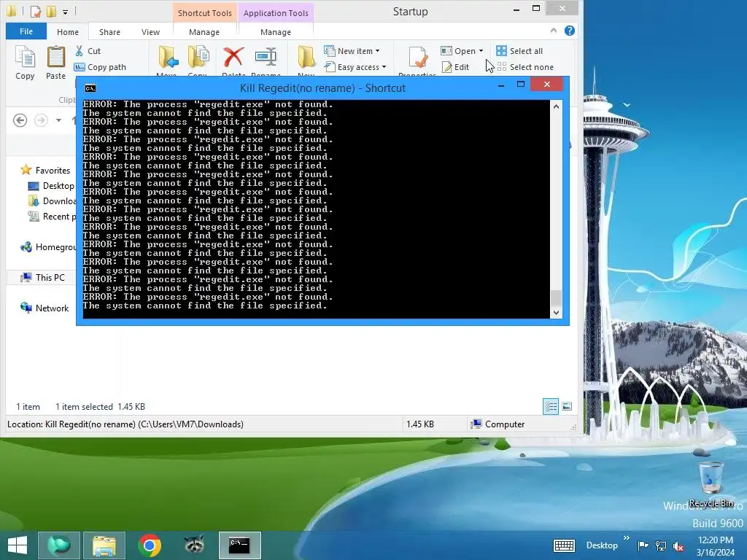The image size is (747, 560).
Task: Click the raccoon app taskbar icon
Action: (x=194, y=545)
